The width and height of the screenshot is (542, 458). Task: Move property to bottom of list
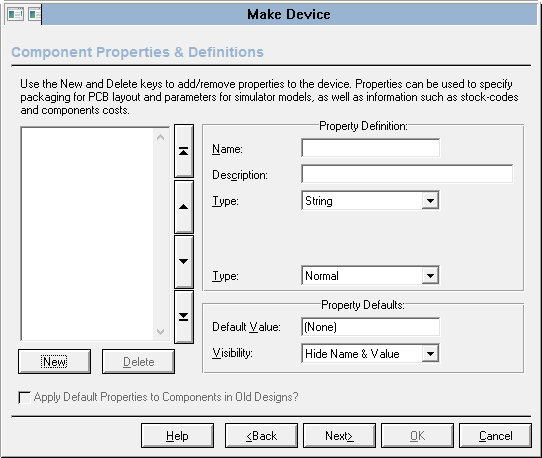[184, 317]
